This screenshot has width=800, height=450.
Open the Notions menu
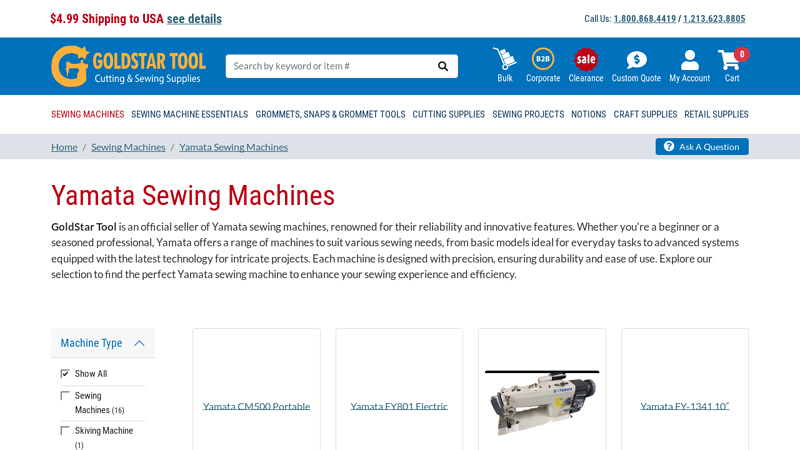point(588,114)
